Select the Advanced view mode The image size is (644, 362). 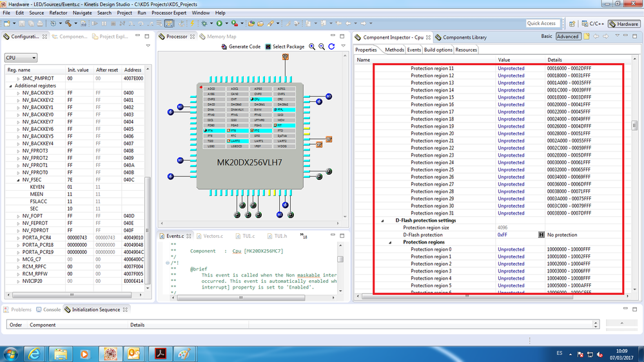(567, 37)
